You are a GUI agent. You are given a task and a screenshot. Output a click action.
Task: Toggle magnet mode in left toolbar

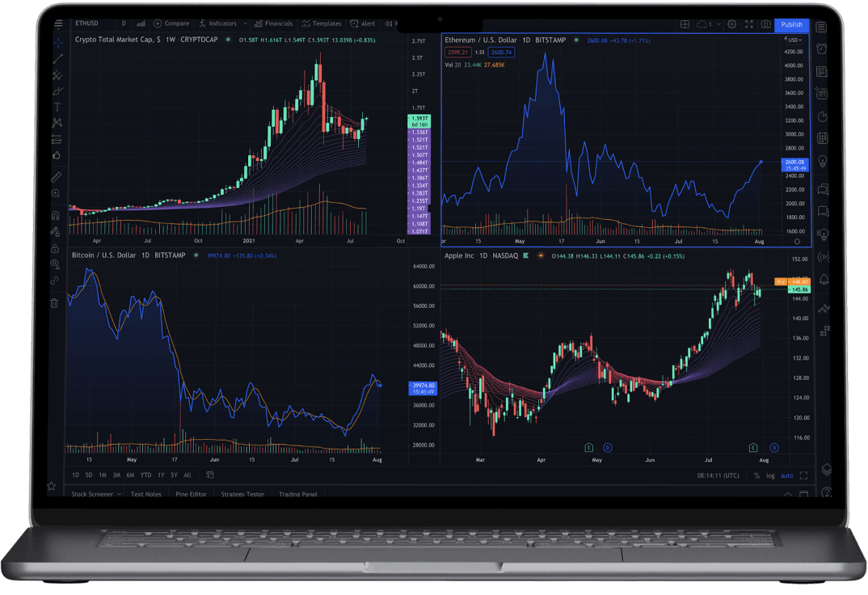point(55,215)
